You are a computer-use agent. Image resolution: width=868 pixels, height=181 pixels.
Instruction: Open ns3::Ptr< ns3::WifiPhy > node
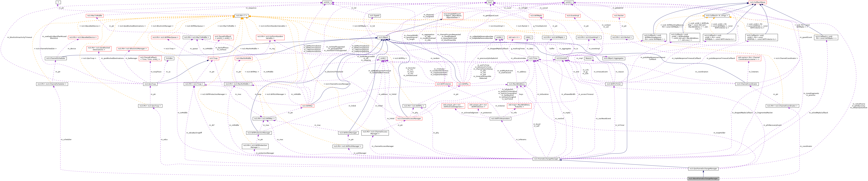(x=414, y=106)
